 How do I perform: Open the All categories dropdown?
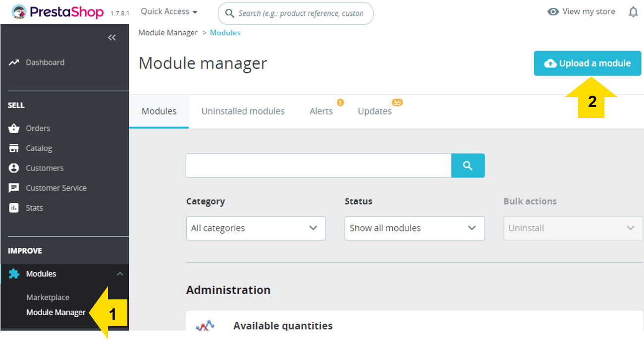(x=256, y=228)
